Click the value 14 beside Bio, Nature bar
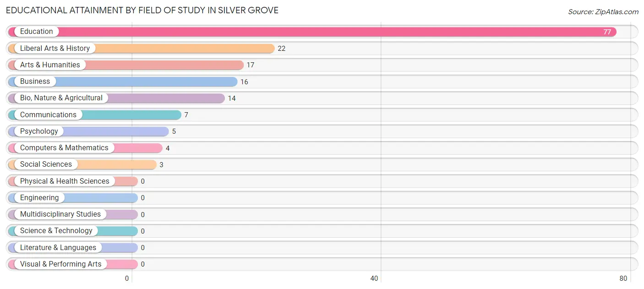Viewport: 644px width, 289px height. pos(232,98)
